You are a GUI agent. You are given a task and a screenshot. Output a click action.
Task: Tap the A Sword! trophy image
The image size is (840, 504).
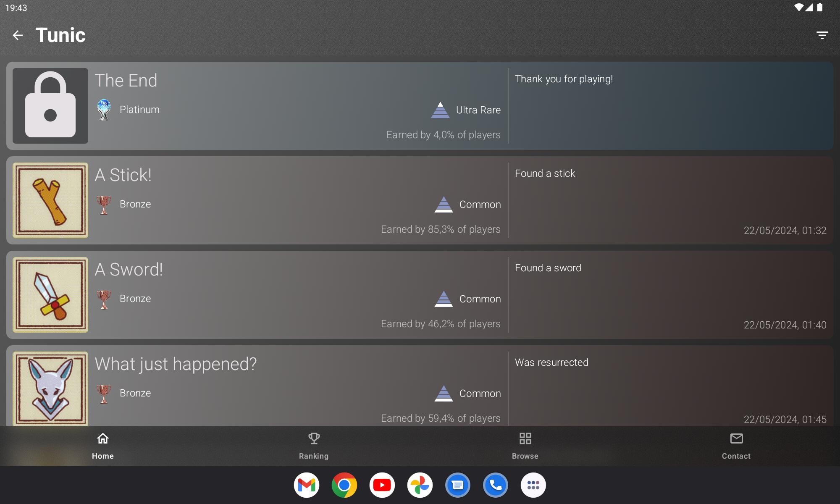(50, 295)
